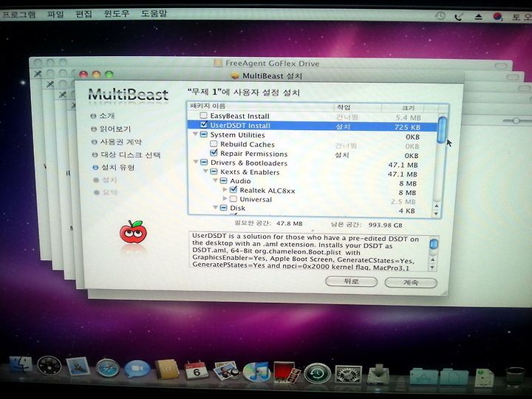Image resolution: width=532 pixels, height=399 pixels.
Task: Launch Safari compass icon in Dock
Action: pyautogui.click(x=108, y=368)
